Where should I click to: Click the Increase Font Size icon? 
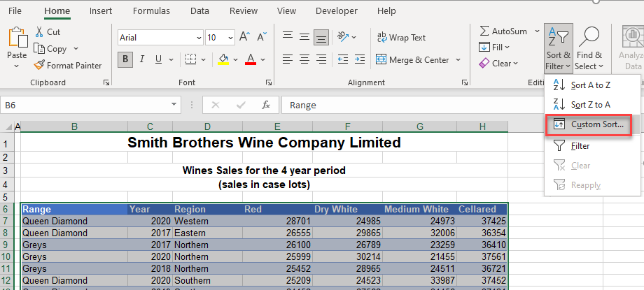tap(244, 37)
